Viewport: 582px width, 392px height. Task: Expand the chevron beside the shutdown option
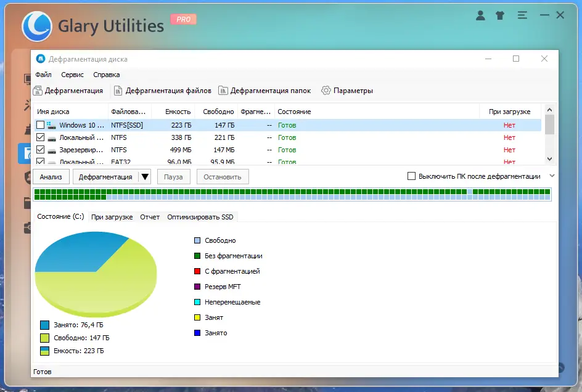(552, 176)
